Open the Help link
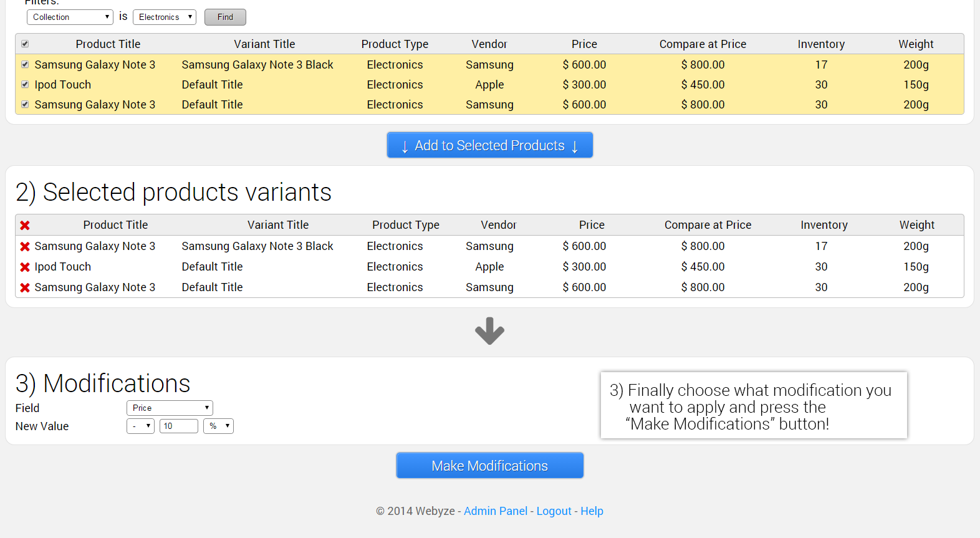Image resolution: width=980 pixels, height=538 pixels. pos(592,511)
